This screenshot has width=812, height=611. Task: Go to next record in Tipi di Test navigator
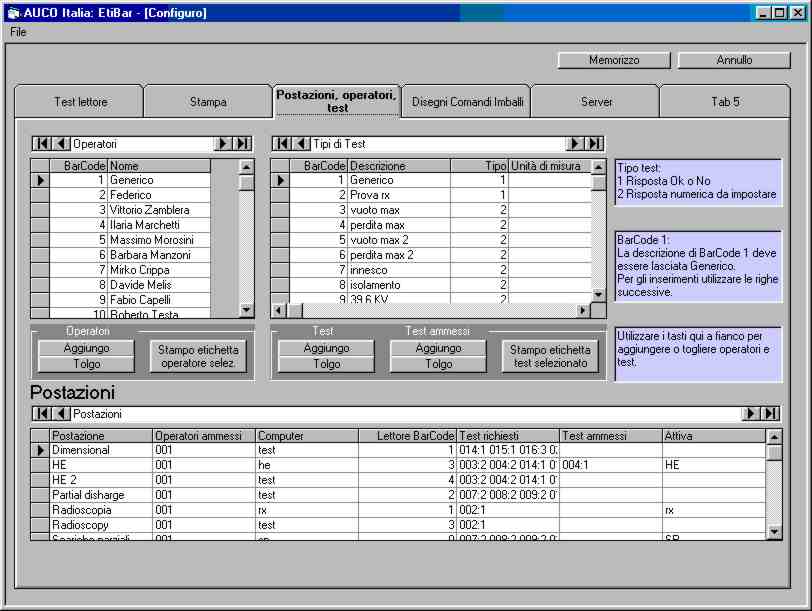pyautogui.click(x=574, y=143)
